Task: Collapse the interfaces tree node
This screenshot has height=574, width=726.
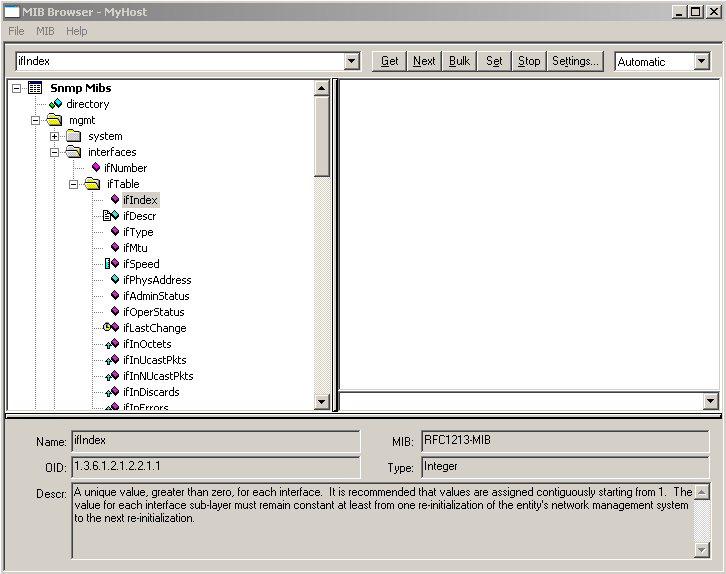Action: tap(55, 152)
